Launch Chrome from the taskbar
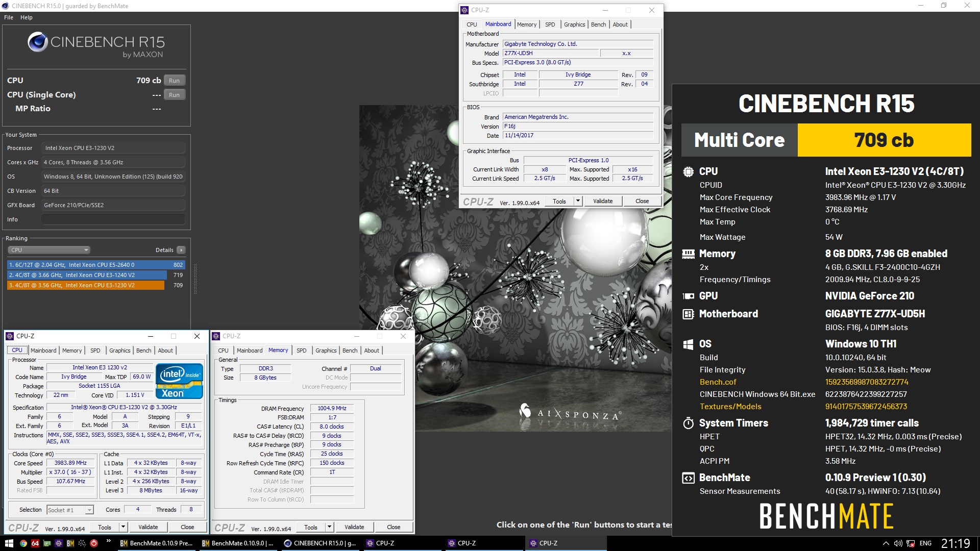 coord(23,543)
